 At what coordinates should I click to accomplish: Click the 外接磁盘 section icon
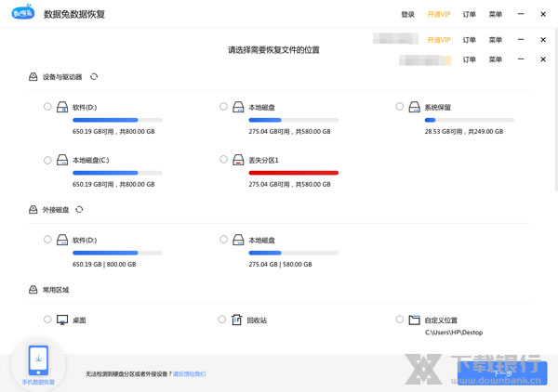[x=33, y=210]
